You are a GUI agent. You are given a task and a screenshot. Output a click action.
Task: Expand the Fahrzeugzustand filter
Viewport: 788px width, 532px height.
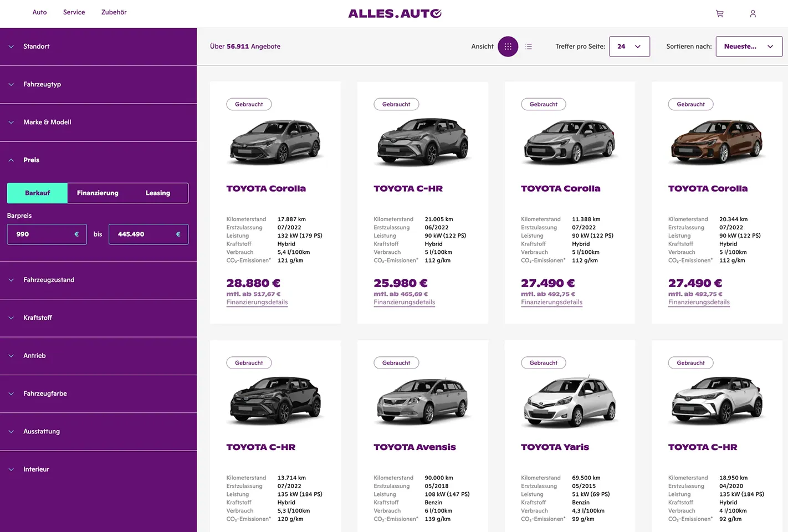click(x=98, y=280)
